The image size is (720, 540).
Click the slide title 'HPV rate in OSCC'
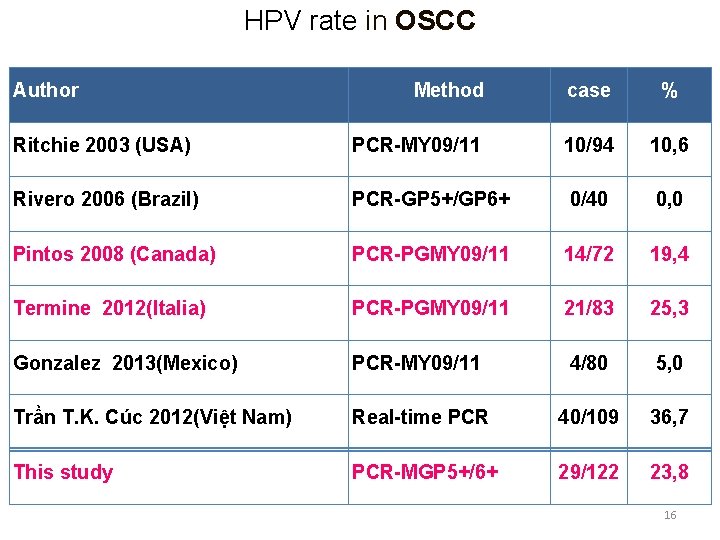[x=359, y=21]
